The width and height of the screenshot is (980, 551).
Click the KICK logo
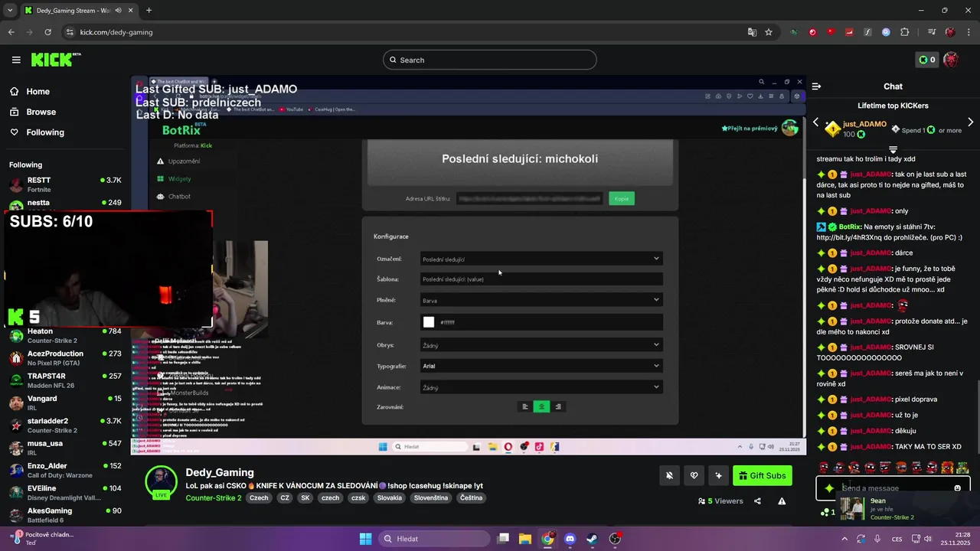(x=56, y=60)
